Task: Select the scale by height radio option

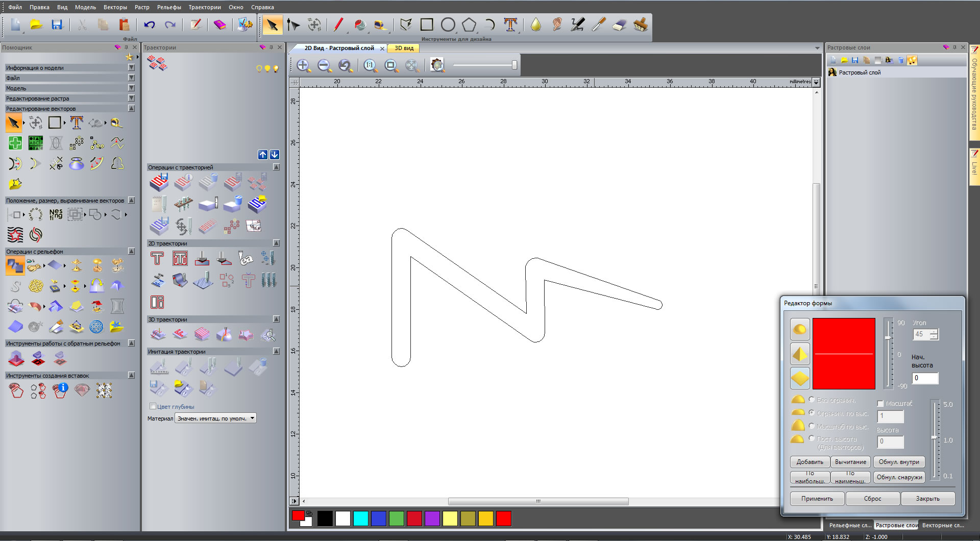Action: 812,426
